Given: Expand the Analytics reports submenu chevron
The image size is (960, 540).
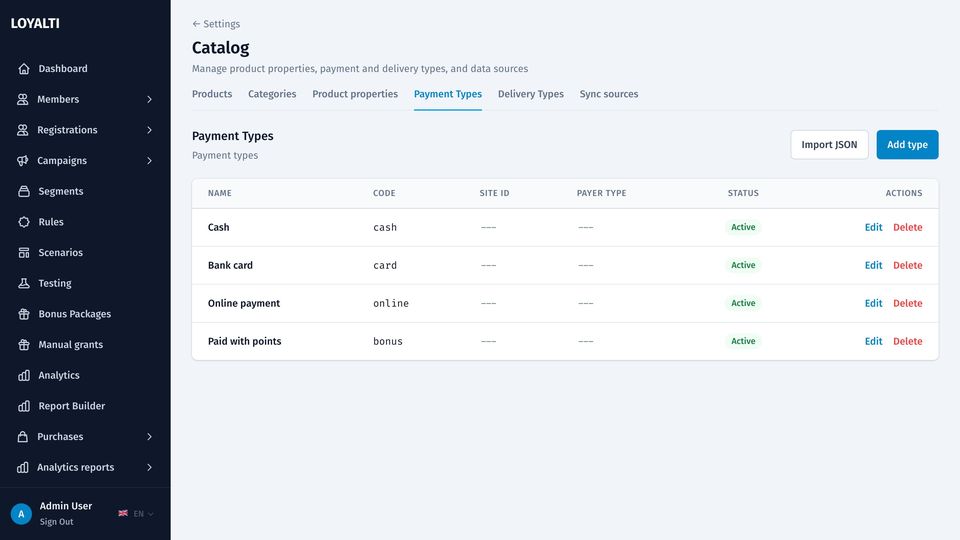Looking at the screenshot, I should 149,467.
